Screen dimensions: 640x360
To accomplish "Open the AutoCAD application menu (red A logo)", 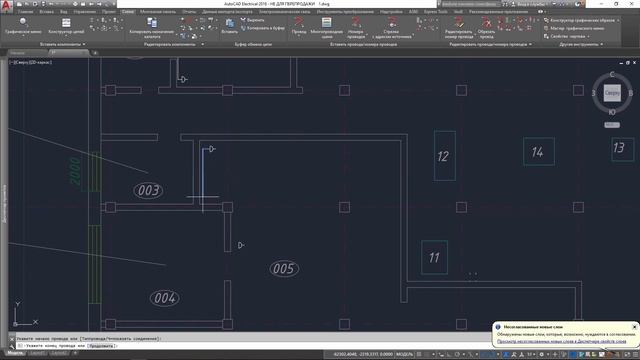I will [6, 6].
